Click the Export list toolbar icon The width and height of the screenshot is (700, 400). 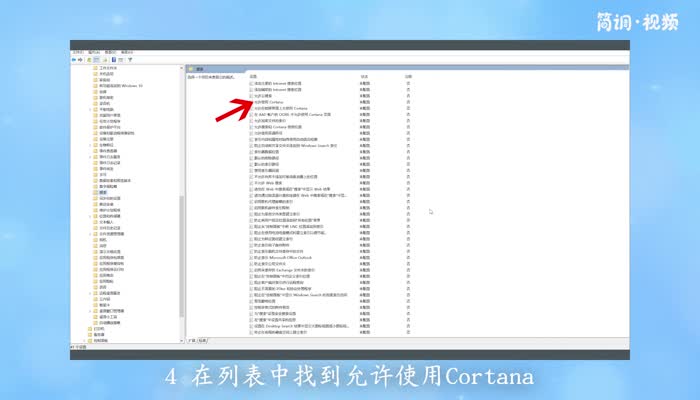[x=105, y=60]
